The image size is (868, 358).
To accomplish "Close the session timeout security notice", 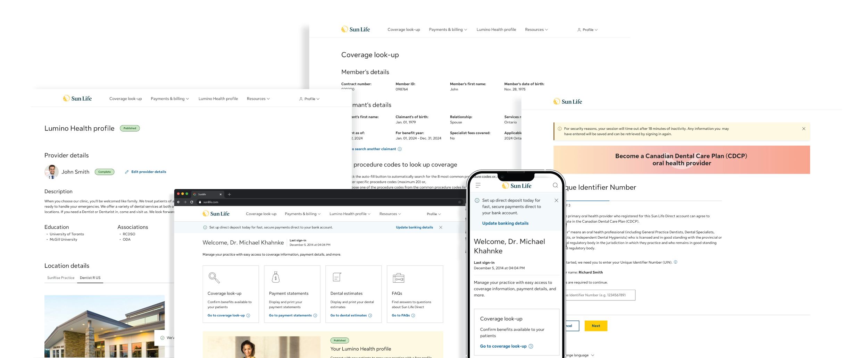I will pyautogui.click(x=804, y=129).
